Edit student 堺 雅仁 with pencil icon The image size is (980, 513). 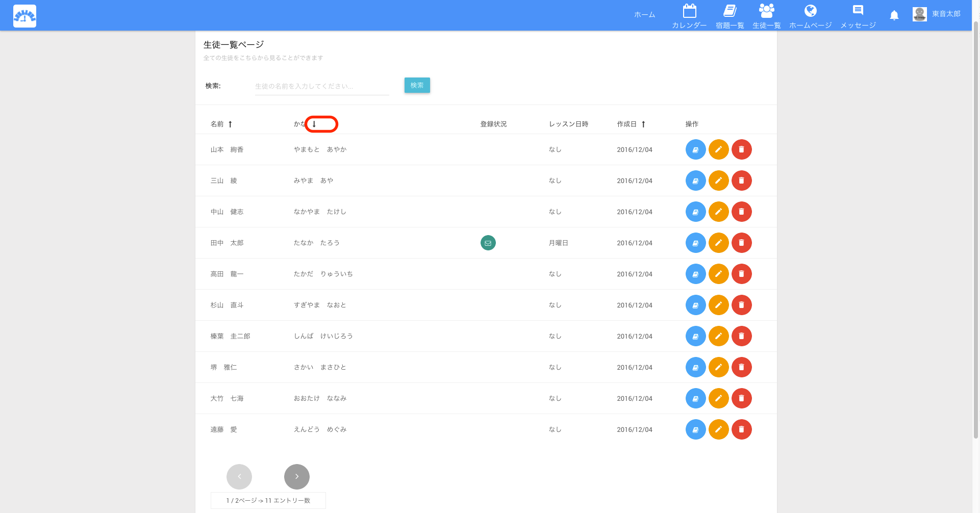[x=718, y=367]
